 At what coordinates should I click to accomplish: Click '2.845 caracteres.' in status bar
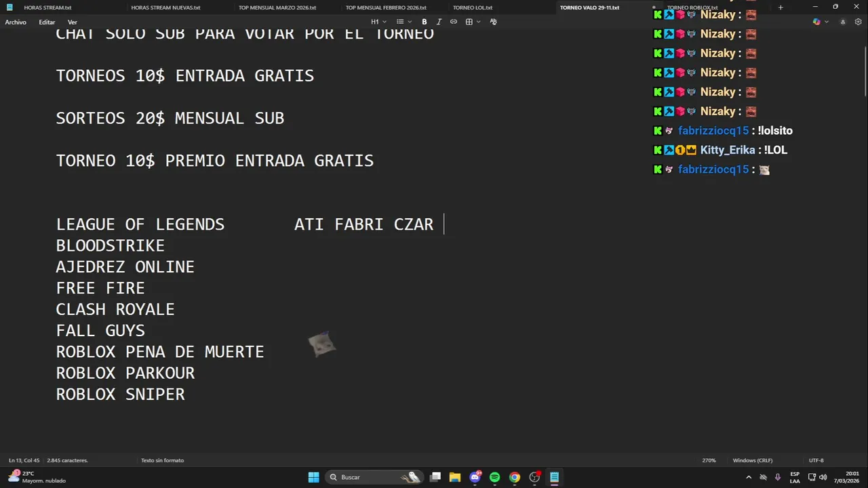[68, 460]
